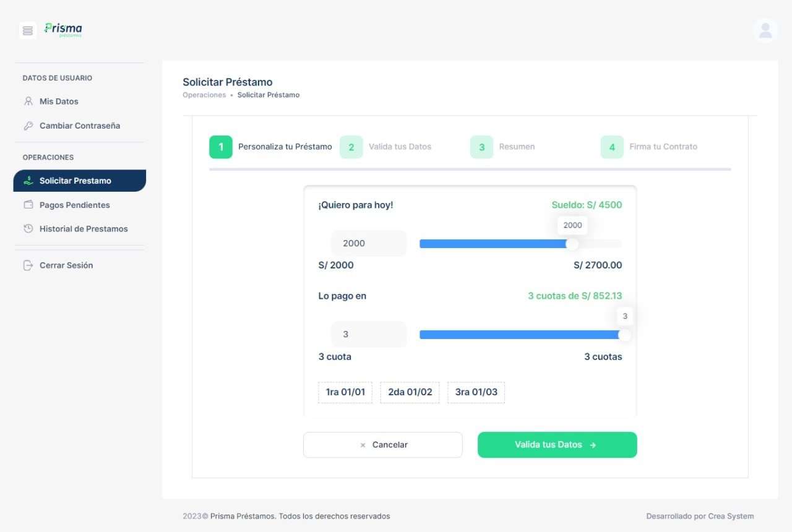
Task: Click the Pagos Pendientes wallet icon
Action: (28, 205)
